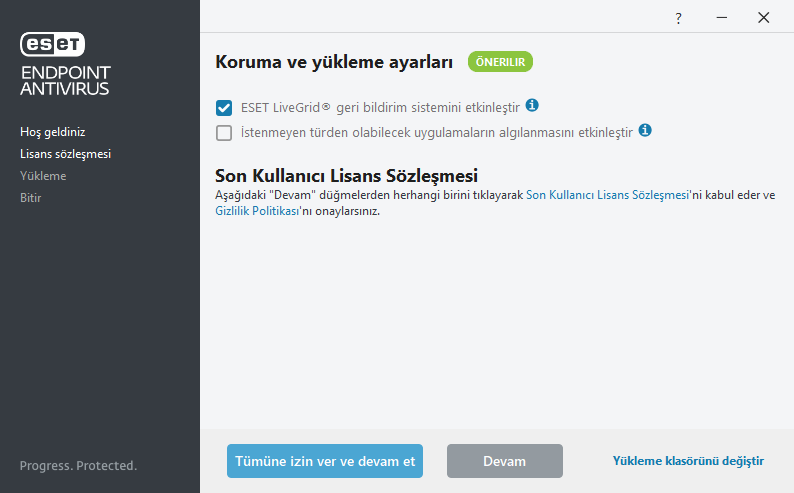Click the Koruma ve yükleme ayarları heading
The image size is (794, 493).
tap(334, 62)
